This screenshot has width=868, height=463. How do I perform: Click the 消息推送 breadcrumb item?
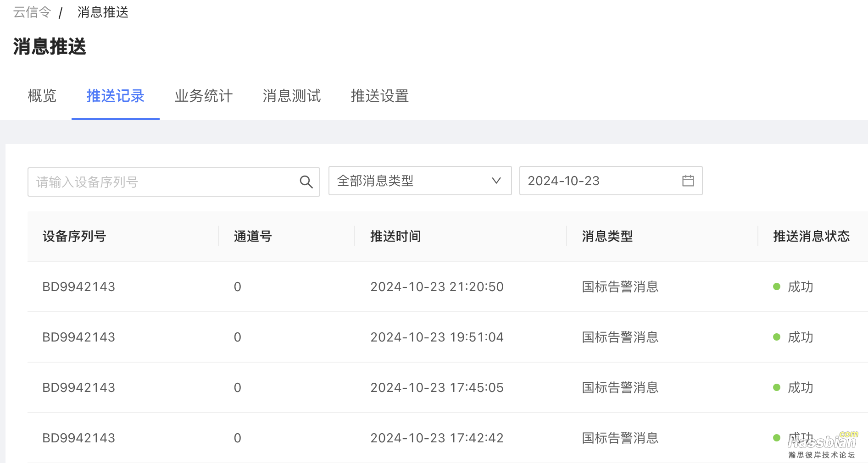(x=103, y=12)
